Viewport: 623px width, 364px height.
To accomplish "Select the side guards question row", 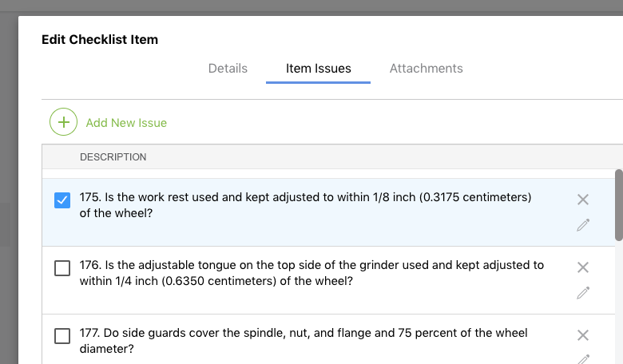I will tap(304, 341).
